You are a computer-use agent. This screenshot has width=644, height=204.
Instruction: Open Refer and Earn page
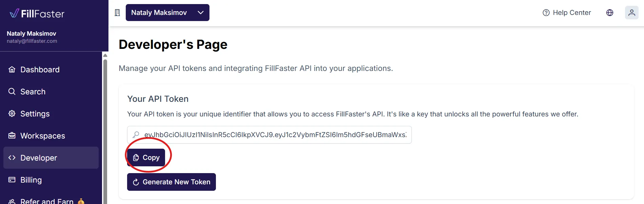pyautogui.click(x=47, y=201)
